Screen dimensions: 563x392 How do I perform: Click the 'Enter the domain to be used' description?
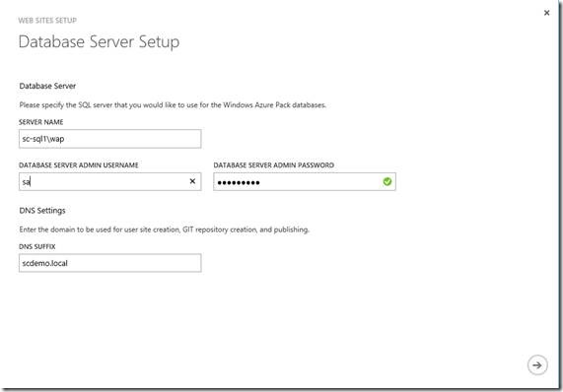click(x=164, y=229)
